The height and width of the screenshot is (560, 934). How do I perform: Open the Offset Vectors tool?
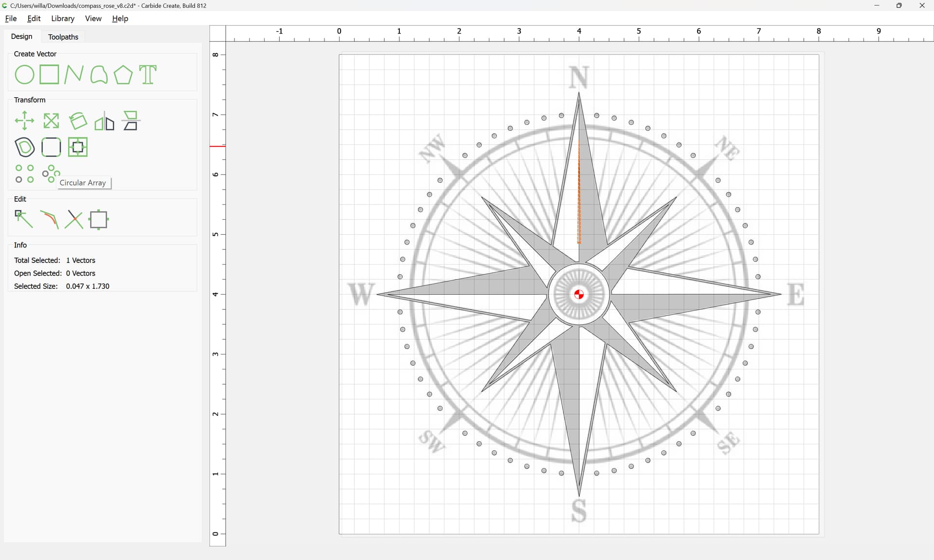coord(25,147)
